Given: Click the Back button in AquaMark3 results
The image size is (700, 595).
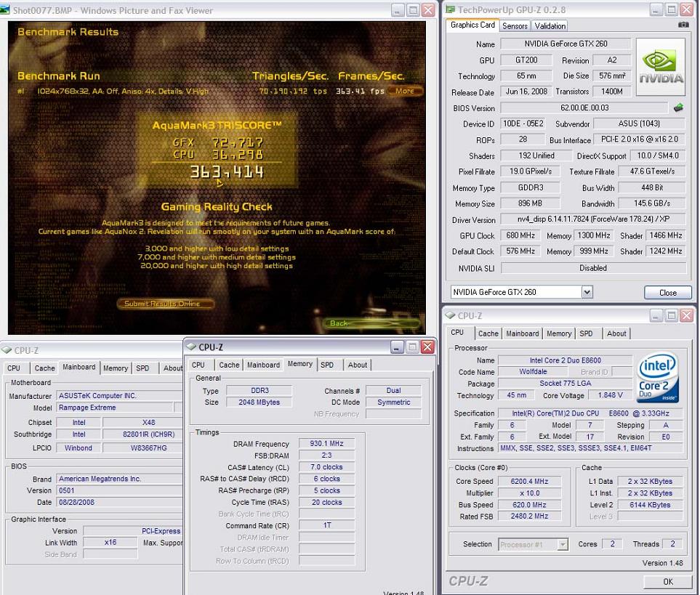Looking at the screenshot, I should pyautogui.click(x=371, y=323).
